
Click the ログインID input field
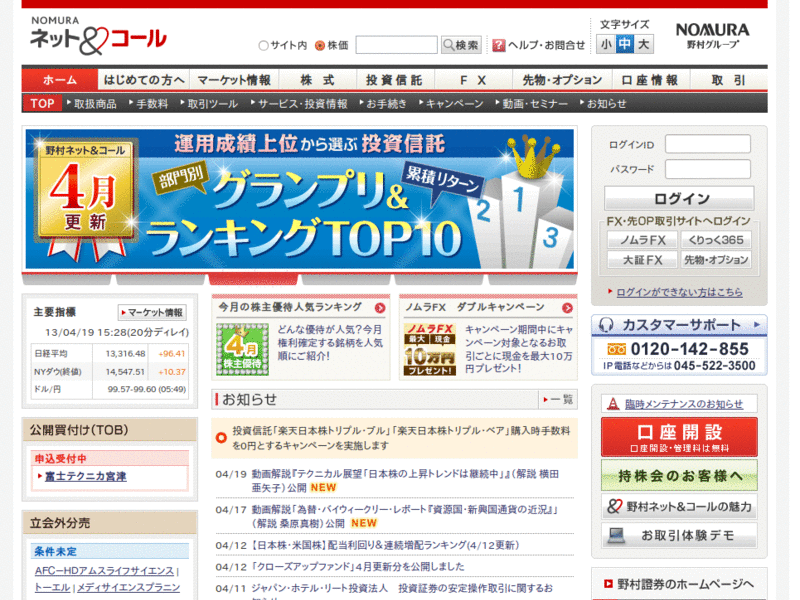click(x=708, y=144)
